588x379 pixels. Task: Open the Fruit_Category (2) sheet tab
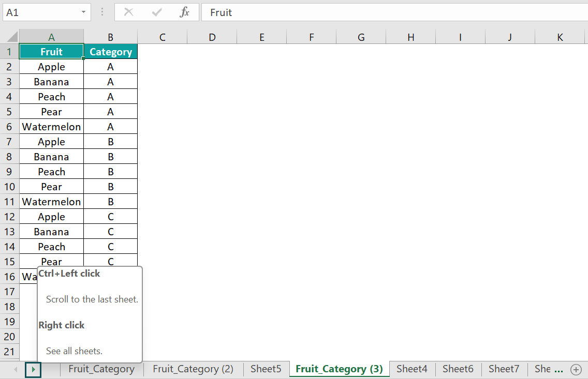coord(193,369)
